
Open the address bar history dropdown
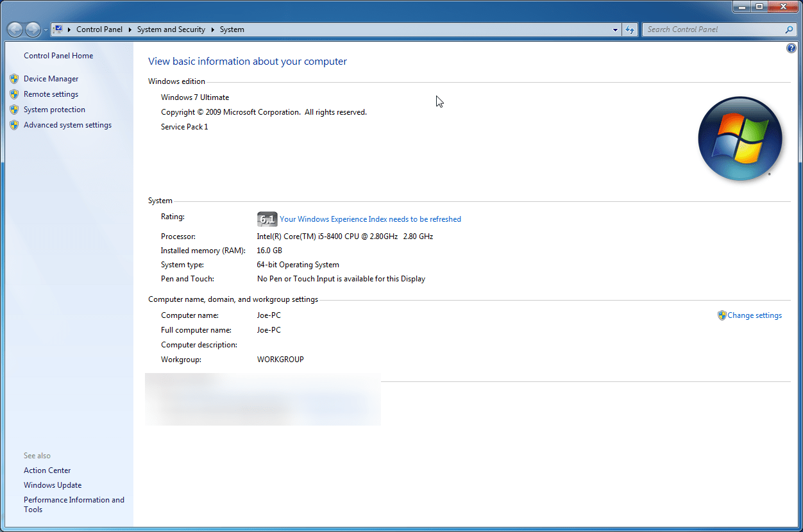pyautogui.click(x=615, y=29)
